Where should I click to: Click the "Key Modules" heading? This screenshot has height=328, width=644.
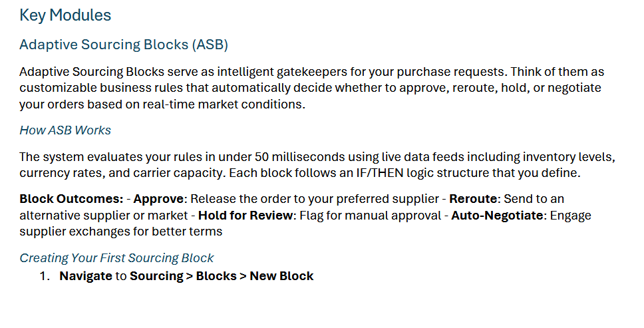point(65,15)
